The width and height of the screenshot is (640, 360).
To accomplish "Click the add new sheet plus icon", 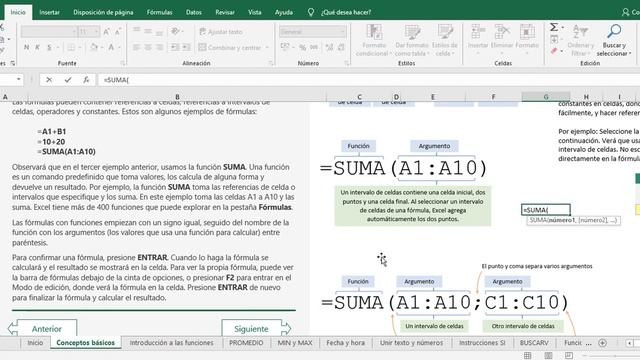I will (602, 343).
